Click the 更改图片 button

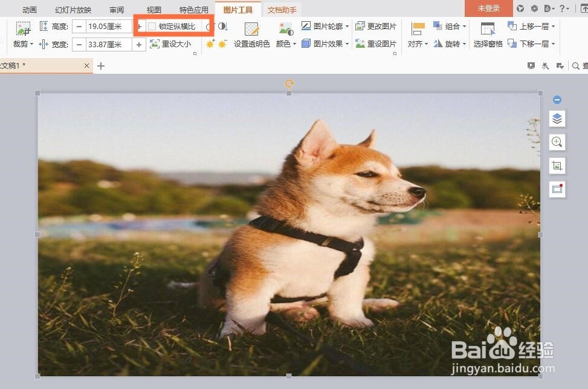point(376,26)
